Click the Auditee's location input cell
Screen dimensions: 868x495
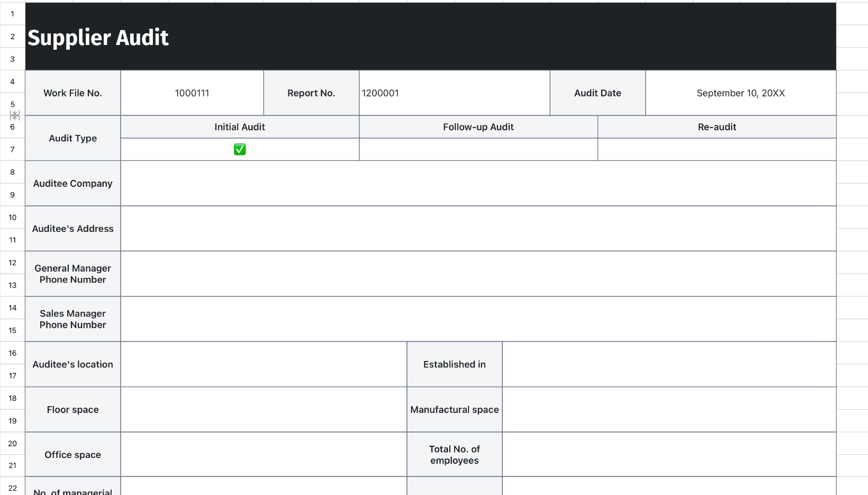point(264,364)
